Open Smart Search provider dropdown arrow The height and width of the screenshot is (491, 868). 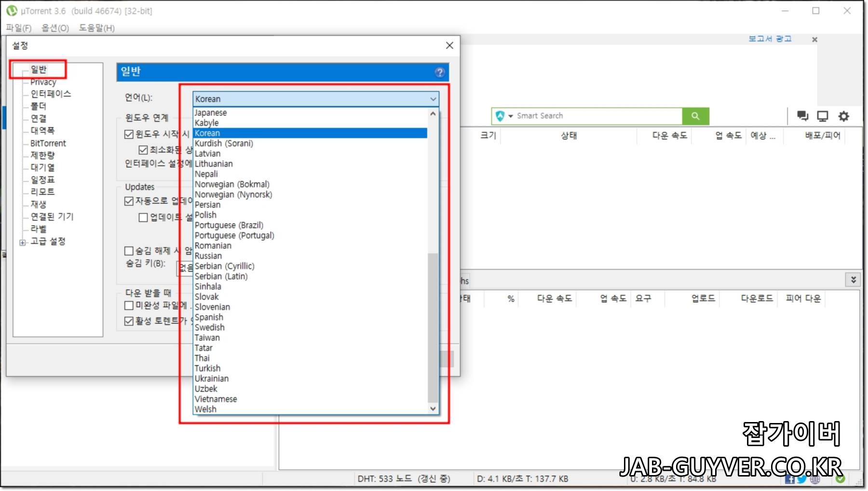[511, 116]
